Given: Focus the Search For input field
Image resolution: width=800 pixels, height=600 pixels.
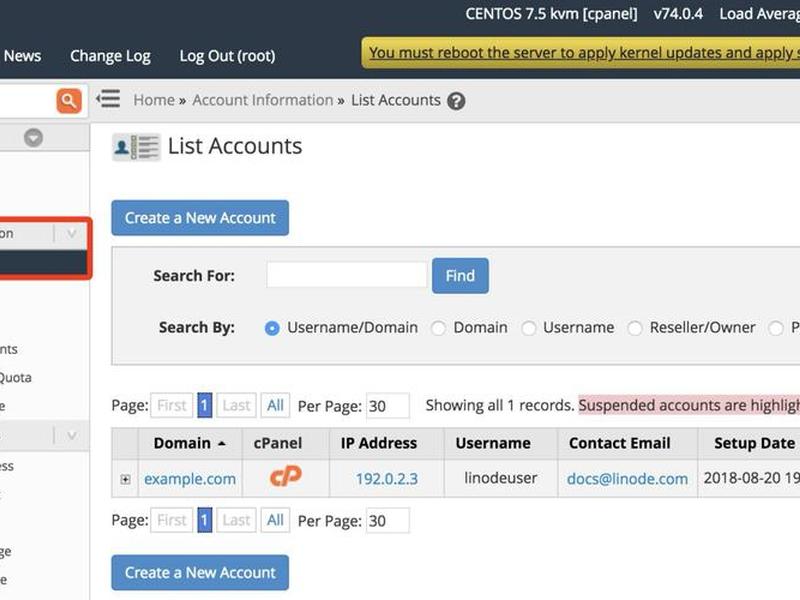Looking at the screenshot, I should coord(347,275).
